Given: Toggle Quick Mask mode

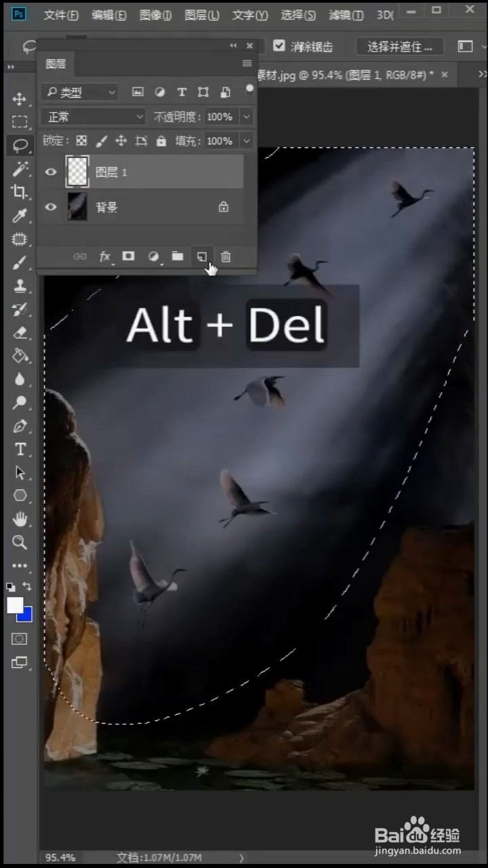Looking at the screenshot, I should tap(20, 639).
